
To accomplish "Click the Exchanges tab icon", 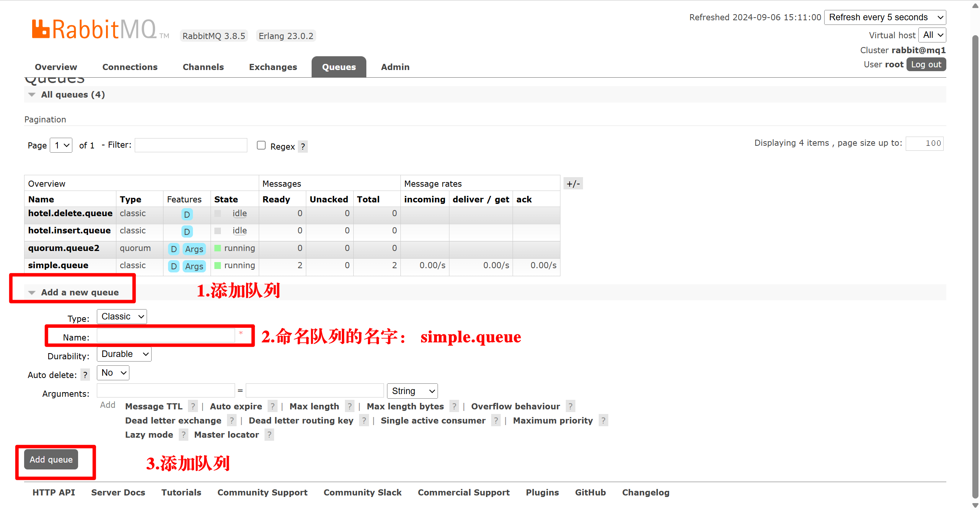I will pyautogui.click(x=272, y=67).
